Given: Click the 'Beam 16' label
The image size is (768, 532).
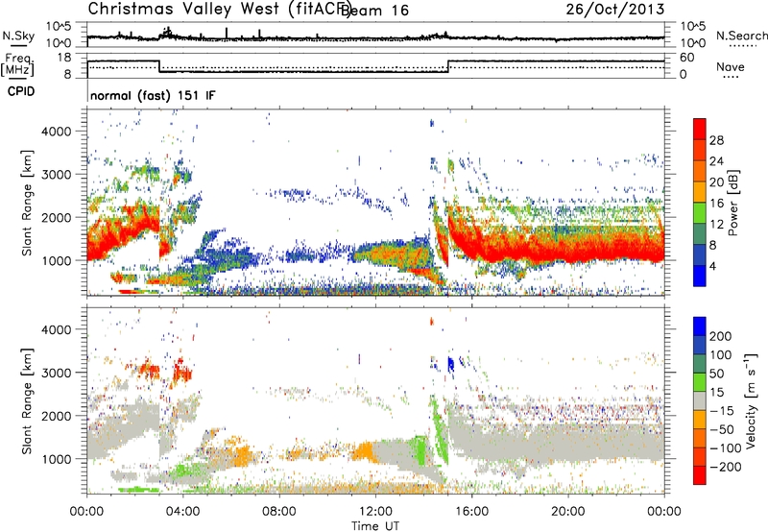Looking at the screenshot, I should pyautogui.click(x=374, y=11).
